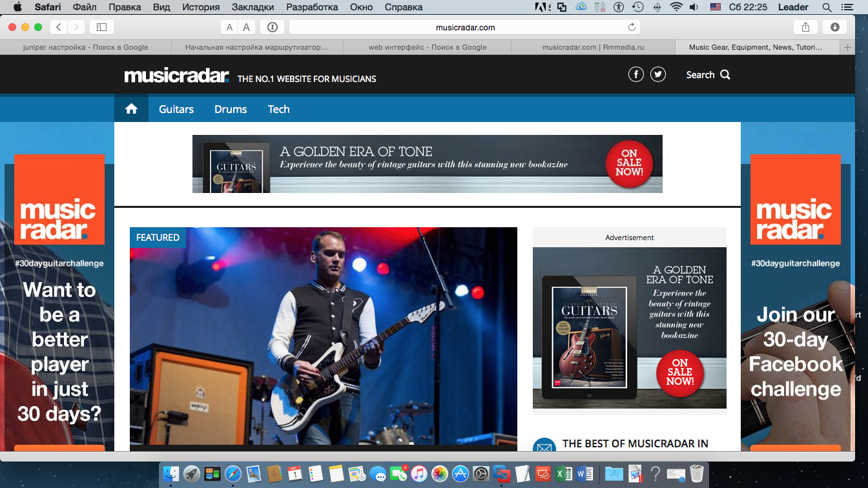This screenshot has width=868, height=488.
Task: Open iTunes from the Dock
Action: (x=419, y=474)
